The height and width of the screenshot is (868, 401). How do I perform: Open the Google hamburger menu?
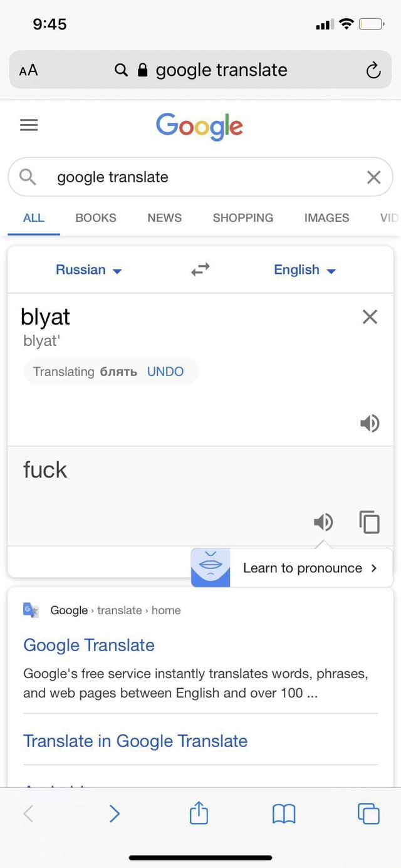(x=29, y=125)
